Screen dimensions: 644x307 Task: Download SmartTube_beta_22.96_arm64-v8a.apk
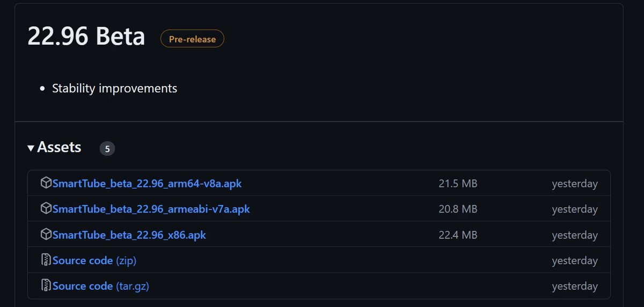click(x=147, y=184)
